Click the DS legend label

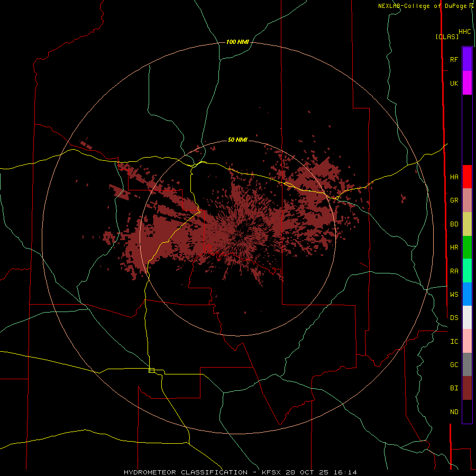tap(454, 318)
